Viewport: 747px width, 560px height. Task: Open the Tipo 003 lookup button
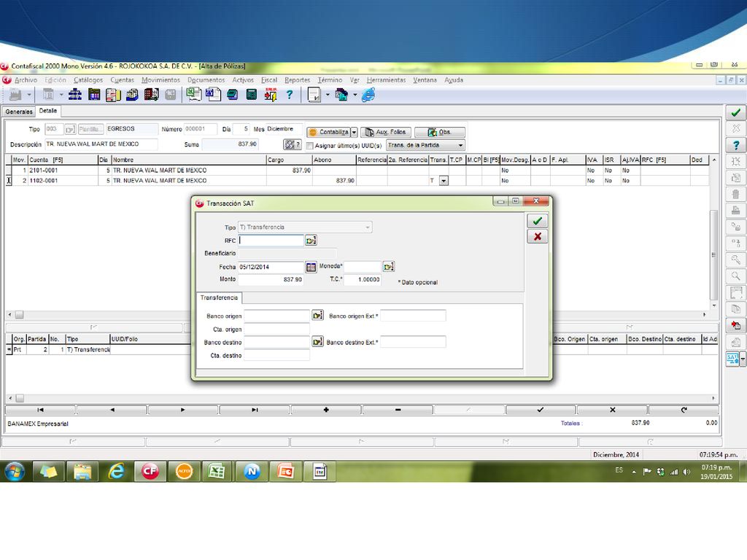pyautogui.click(x=71, y=129)
